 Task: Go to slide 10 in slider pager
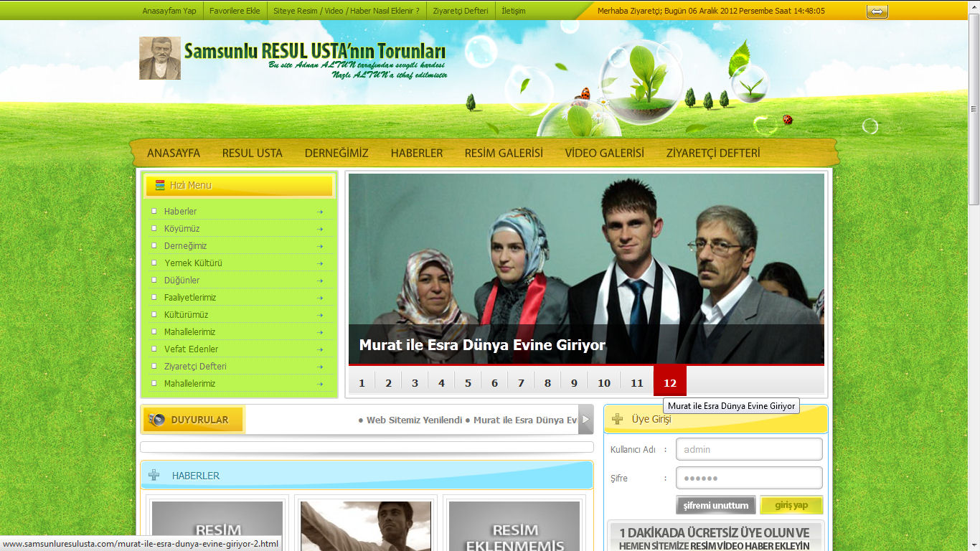pyautogui.click(x=604, y=382)
